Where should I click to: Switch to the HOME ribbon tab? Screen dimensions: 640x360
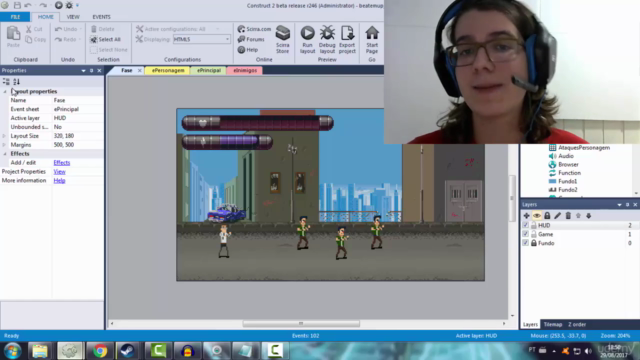pos(45,17)
